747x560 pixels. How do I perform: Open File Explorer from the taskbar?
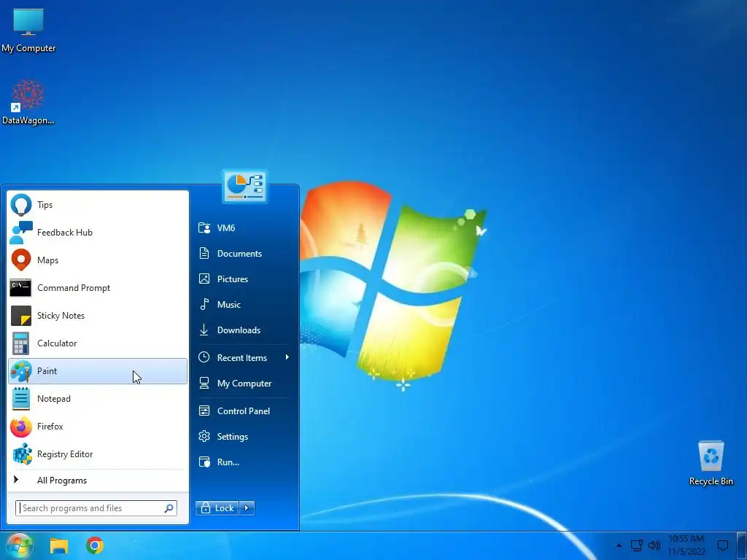coord(59,545)
